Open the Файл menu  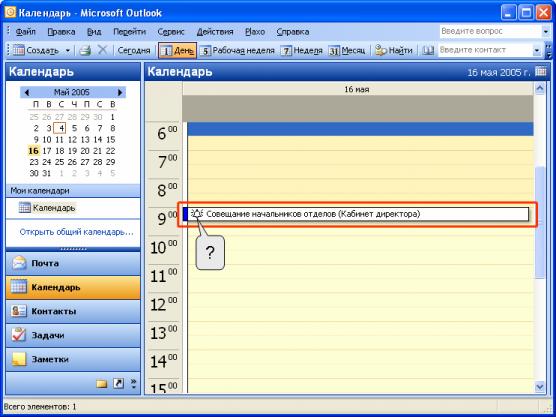[x=26, y=32]
